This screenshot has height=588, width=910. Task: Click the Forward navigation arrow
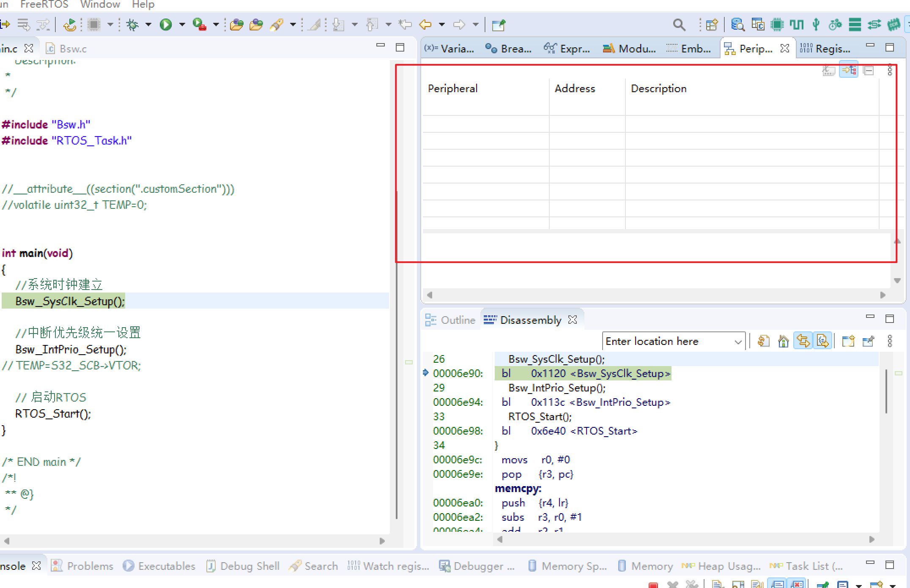[459, 25]
